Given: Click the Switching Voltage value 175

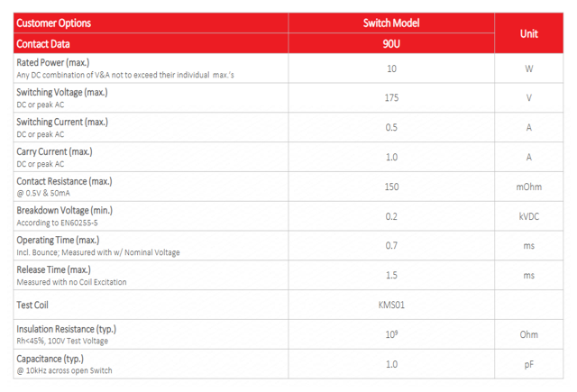Looking at the screenshot, I should [391, 97].
